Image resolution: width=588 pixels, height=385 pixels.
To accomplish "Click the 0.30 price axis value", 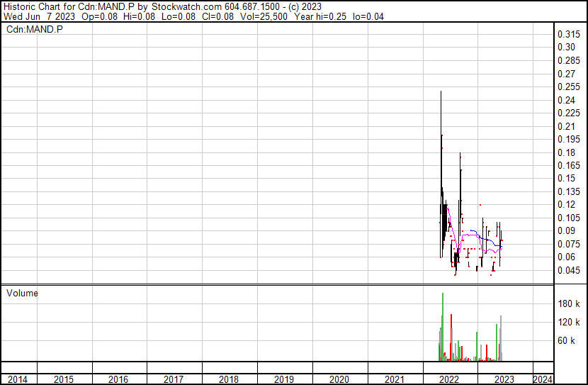I will tap(566, 48).
